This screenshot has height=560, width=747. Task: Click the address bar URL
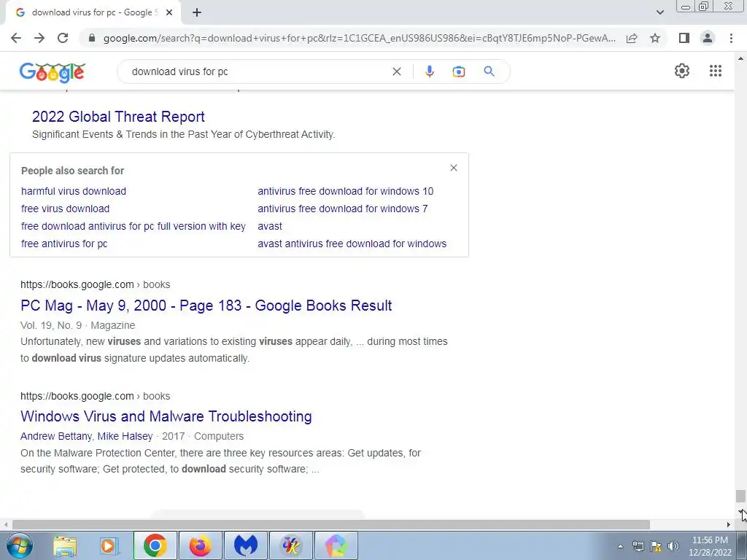[360, 38]
